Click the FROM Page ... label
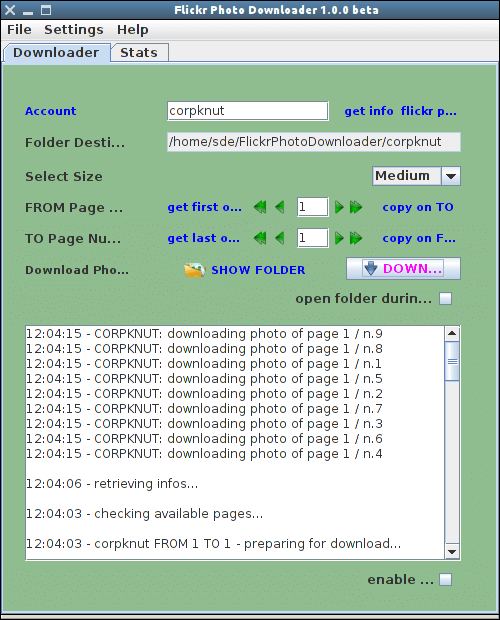 coord(74,208)
